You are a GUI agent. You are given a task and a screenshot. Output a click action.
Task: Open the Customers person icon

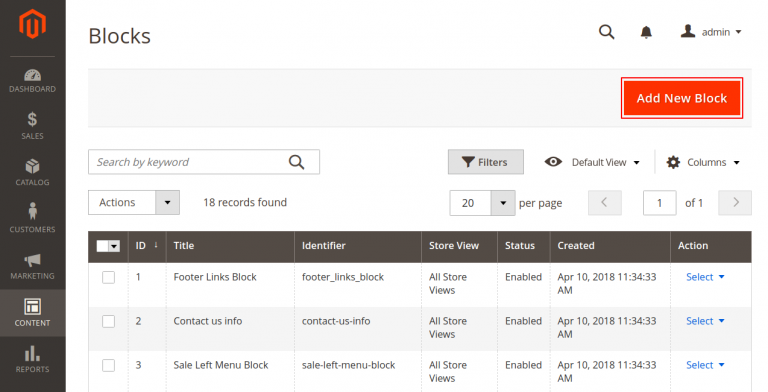pyautogui.click(x=32, y=211)
